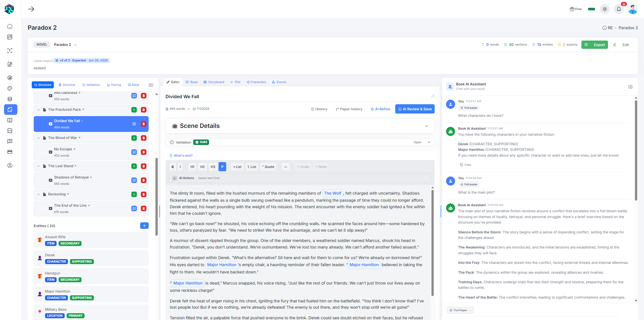Open the Full Paper context dropdown
Screen dimensions: 644x320
pyautogui.click(x=460, y=310)
